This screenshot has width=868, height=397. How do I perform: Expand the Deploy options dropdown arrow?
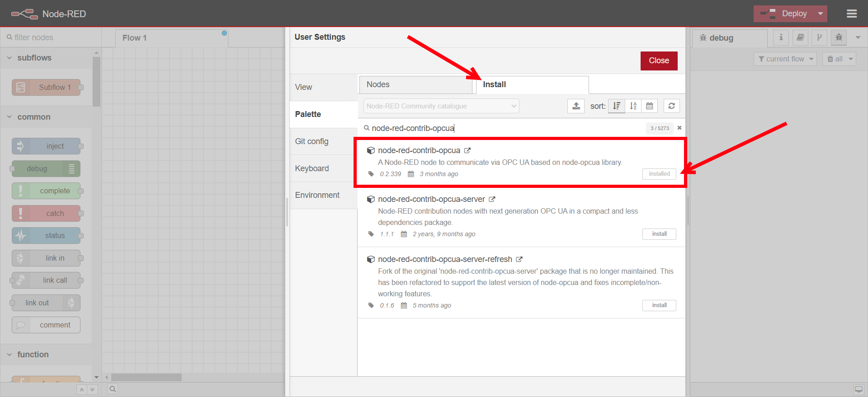pyautogui.click(x=821, y=14)
